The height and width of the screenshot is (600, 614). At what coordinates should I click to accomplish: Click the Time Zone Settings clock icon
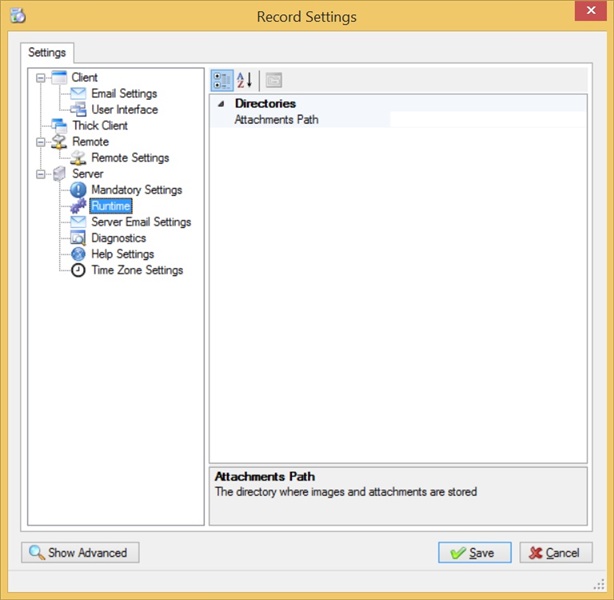pos(78,270)
